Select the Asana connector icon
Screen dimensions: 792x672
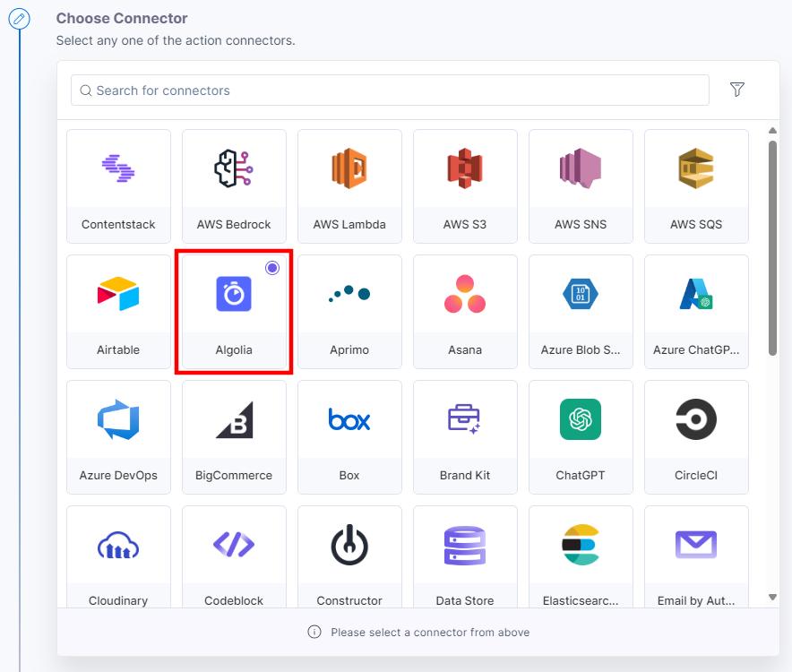point(465,294)
